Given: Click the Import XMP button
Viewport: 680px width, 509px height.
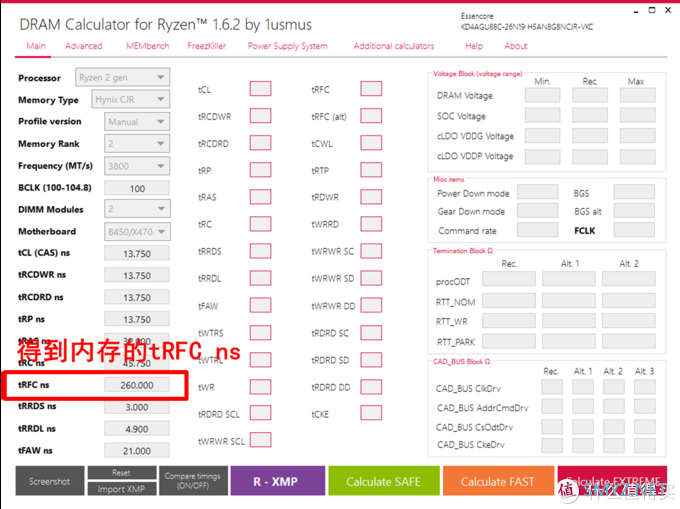Looking at the screenshot, I should (x=121, y=489).
